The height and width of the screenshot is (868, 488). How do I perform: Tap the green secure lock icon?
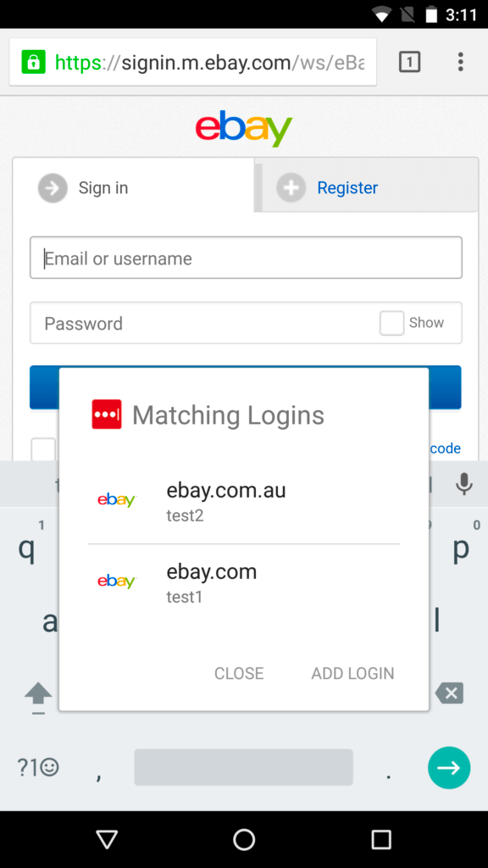point(33,62)
